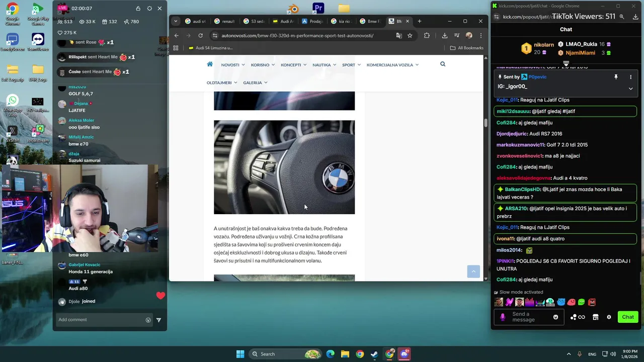
Task: Switch to the 'audi s4' Chrome tab
Action: coord(196,21)
